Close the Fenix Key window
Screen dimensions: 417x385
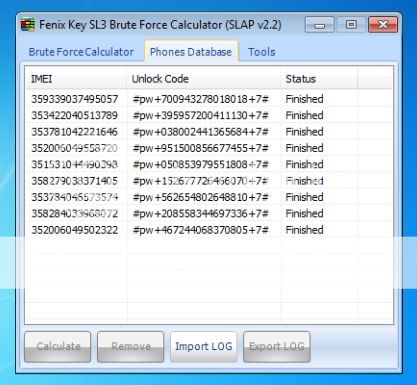point(383,25)
